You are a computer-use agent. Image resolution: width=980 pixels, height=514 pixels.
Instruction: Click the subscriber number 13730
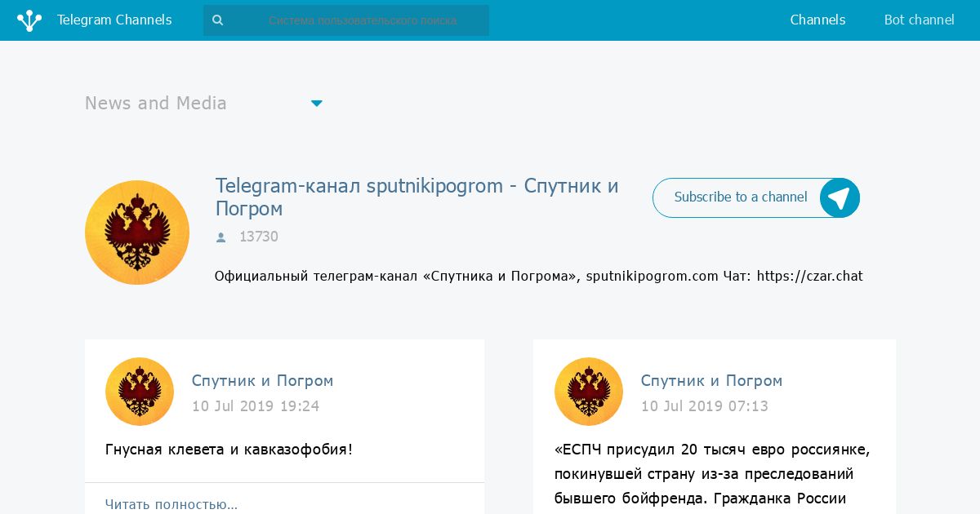259,237
